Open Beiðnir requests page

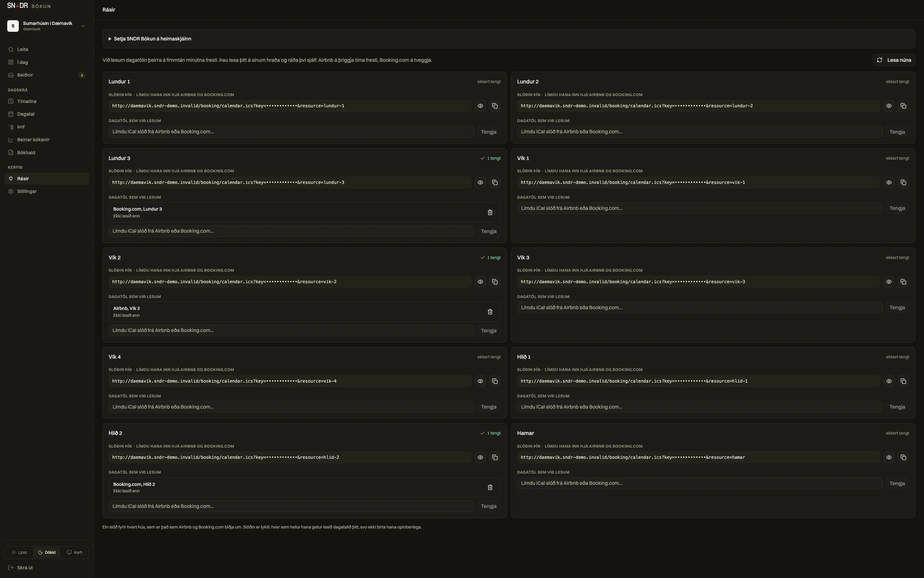pyautogui.click(x=47, y=75)
